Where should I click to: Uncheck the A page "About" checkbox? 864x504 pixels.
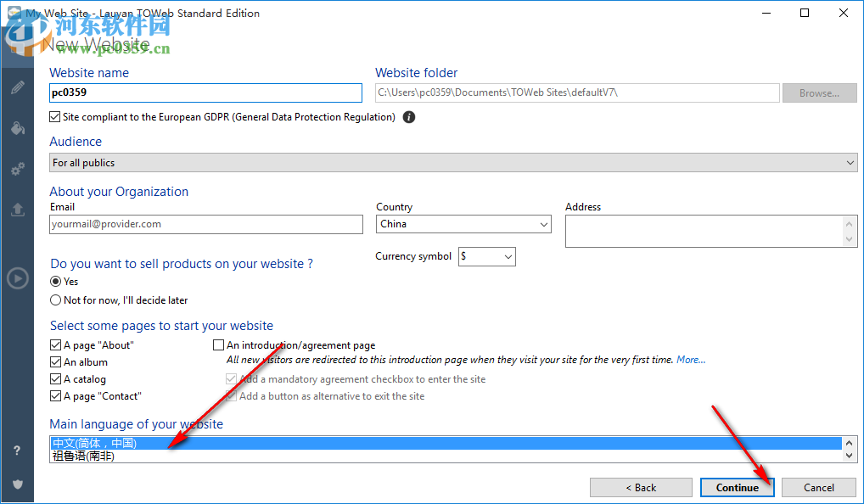[x=56, y=345]
